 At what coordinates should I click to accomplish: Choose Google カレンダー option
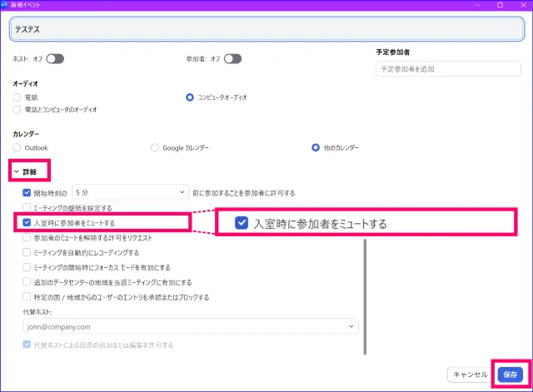pyautogui.click(x=155, y=147)
